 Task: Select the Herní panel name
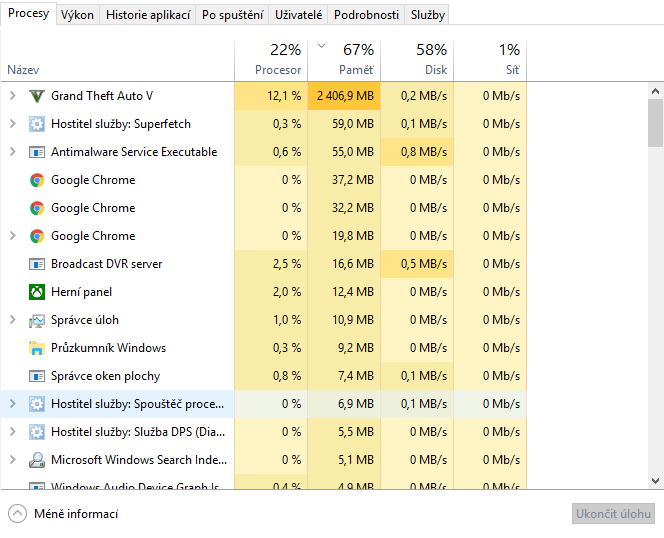(81, 292)
